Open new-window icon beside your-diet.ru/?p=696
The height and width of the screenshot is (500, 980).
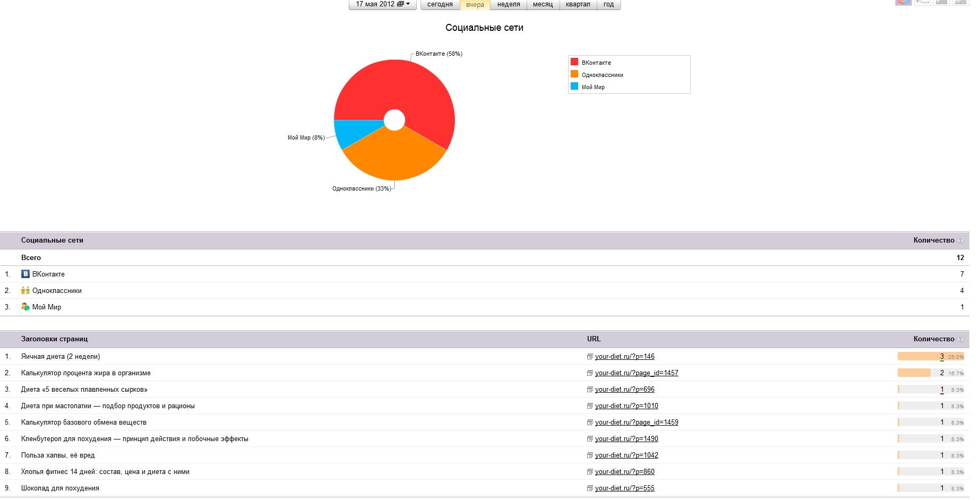point(590,390)
